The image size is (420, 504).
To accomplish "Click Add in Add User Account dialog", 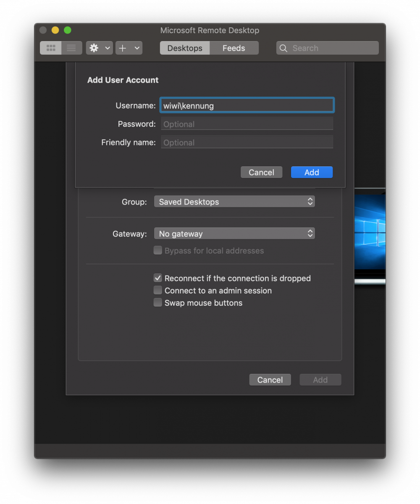I will tap(312, 172).
